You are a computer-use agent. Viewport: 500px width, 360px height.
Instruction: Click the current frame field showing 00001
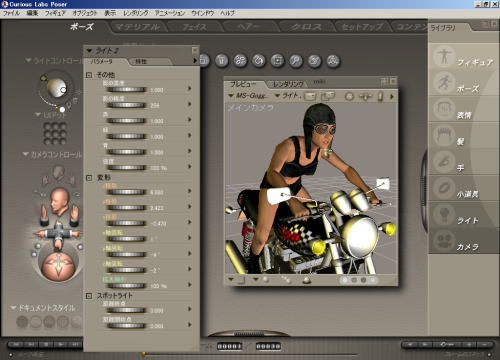coord(229,346)
